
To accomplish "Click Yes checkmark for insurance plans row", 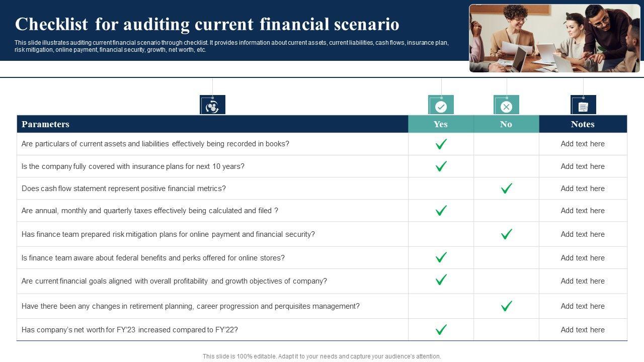I will [441, 166].
